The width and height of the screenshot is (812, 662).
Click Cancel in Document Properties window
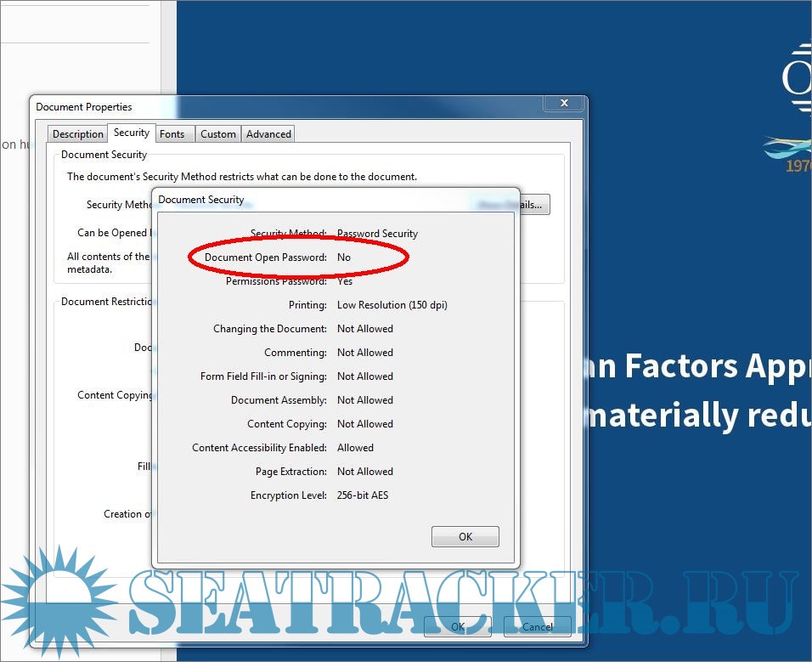[537, 627]
